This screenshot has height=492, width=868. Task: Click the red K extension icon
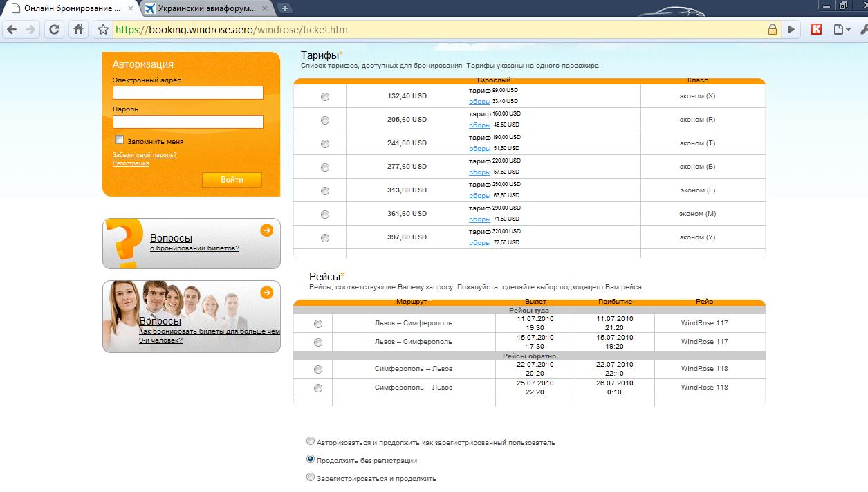(x=816, y=30)
